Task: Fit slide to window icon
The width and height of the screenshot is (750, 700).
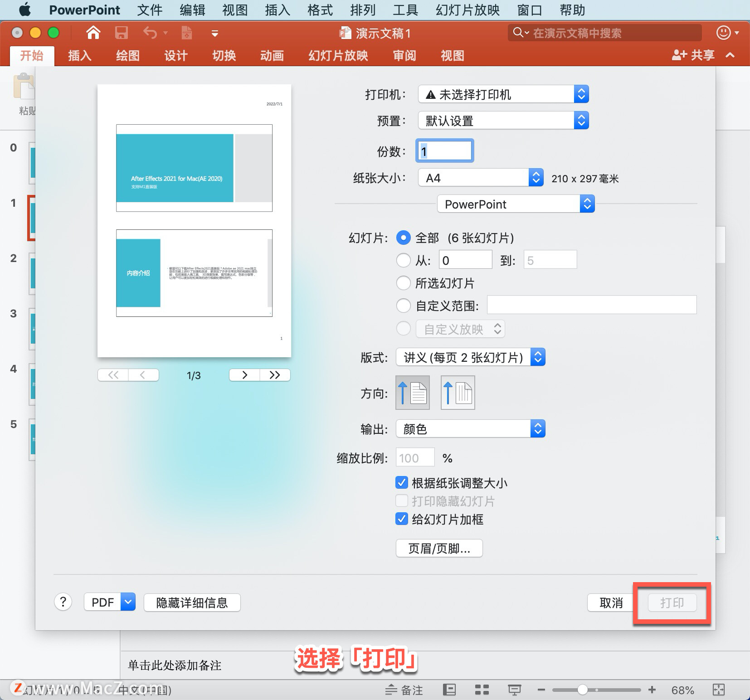Action: tap(719, 690)
